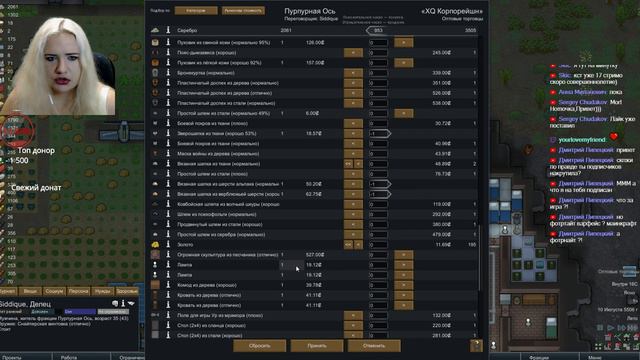The width and height of the screenshot is (640, 360).
Task: Click Бронекуртка item icon
Action: coord(155,73)
